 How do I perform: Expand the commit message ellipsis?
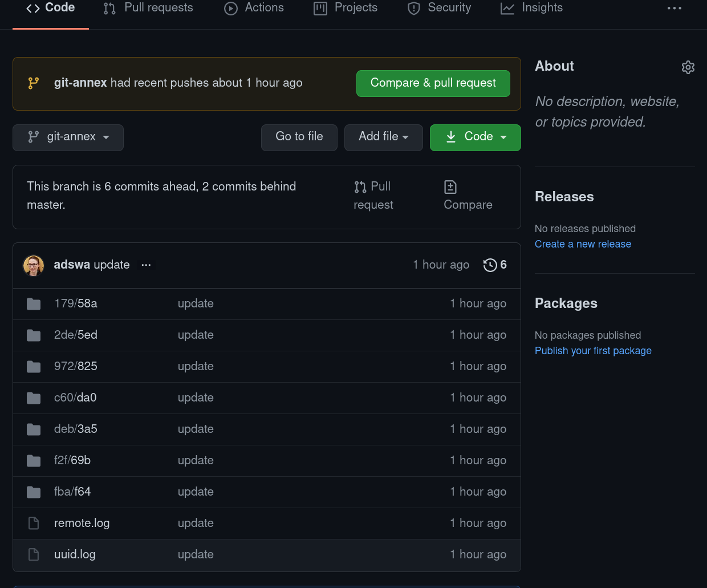146,265
